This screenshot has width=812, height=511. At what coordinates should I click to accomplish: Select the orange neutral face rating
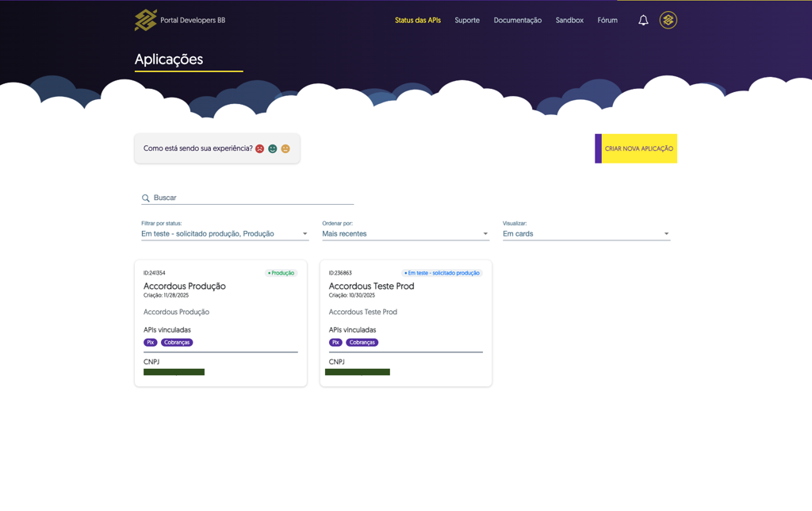285,148
